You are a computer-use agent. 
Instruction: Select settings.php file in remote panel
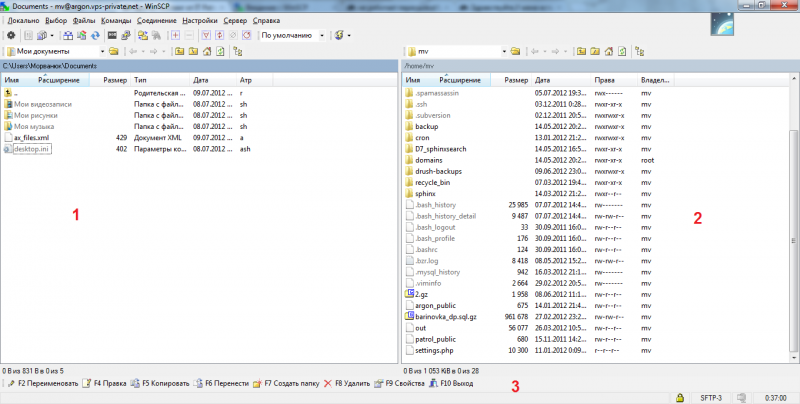(435, 350)
